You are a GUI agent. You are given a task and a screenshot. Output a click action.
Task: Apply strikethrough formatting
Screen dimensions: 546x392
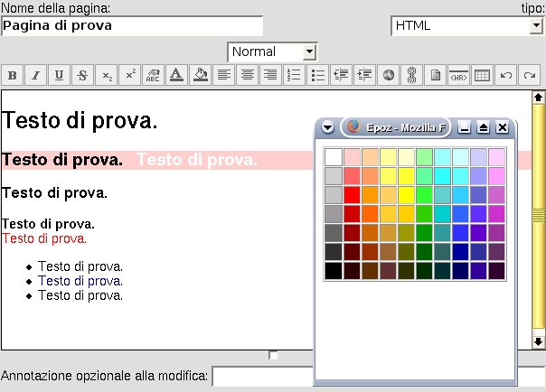tap(82, 75)
